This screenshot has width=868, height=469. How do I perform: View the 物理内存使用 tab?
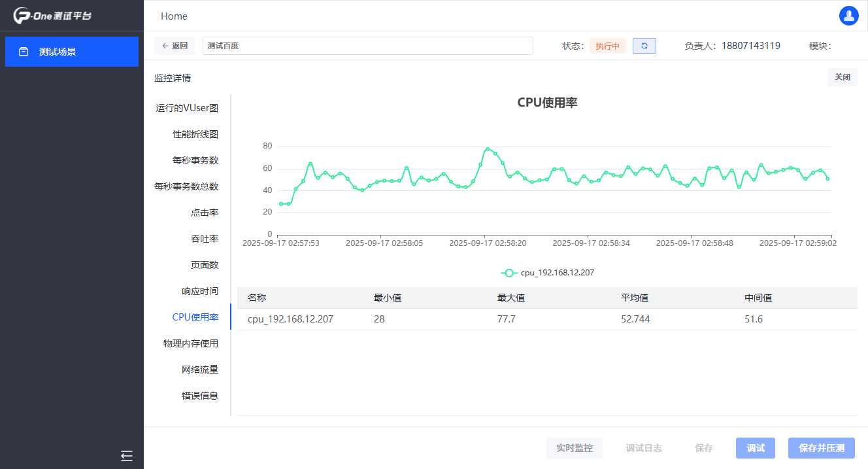[190, 343]
